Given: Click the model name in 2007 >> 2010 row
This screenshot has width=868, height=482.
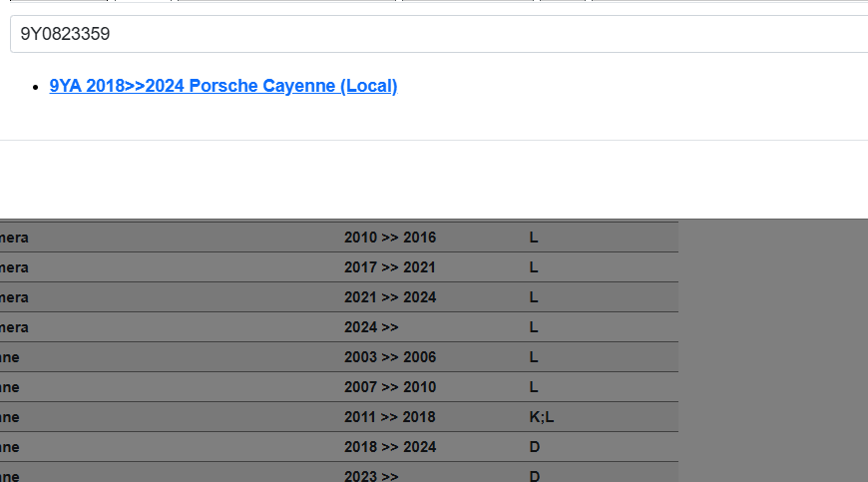Looking at the screenshot, I should click(x=10, y=387).
